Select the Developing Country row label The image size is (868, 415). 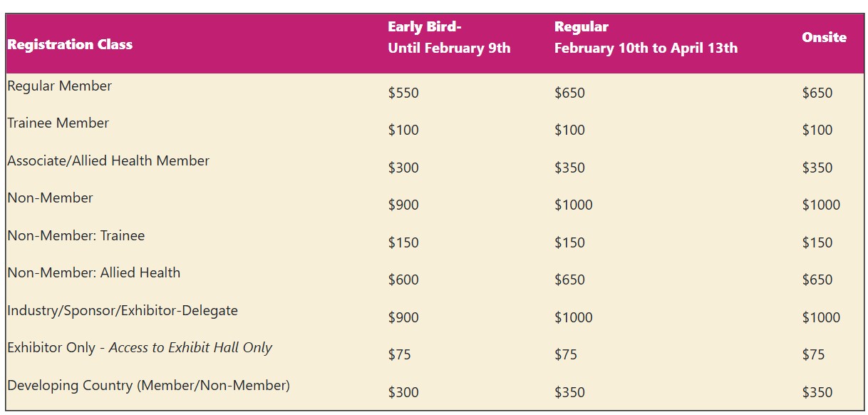(148, 386)
